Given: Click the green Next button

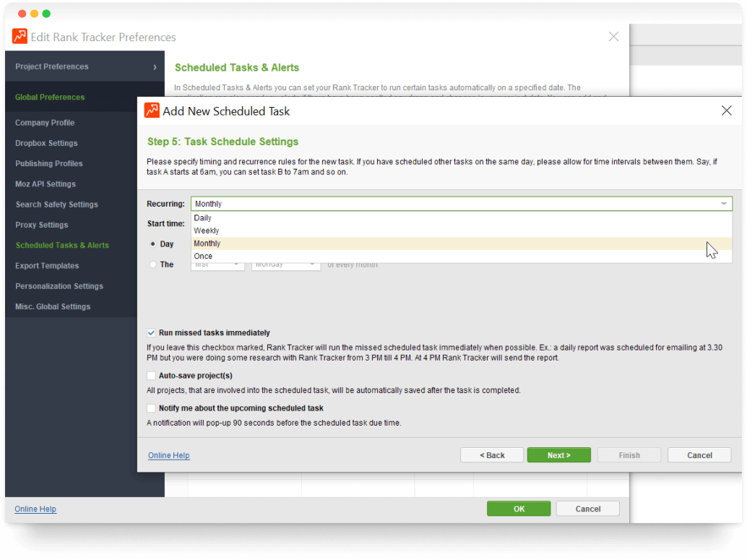Looking at the screenshot, I should click(x=559, y=455).
